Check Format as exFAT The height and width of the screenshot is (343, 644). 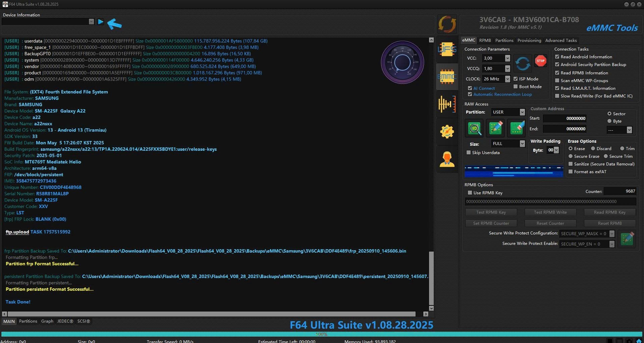(571, 172)
